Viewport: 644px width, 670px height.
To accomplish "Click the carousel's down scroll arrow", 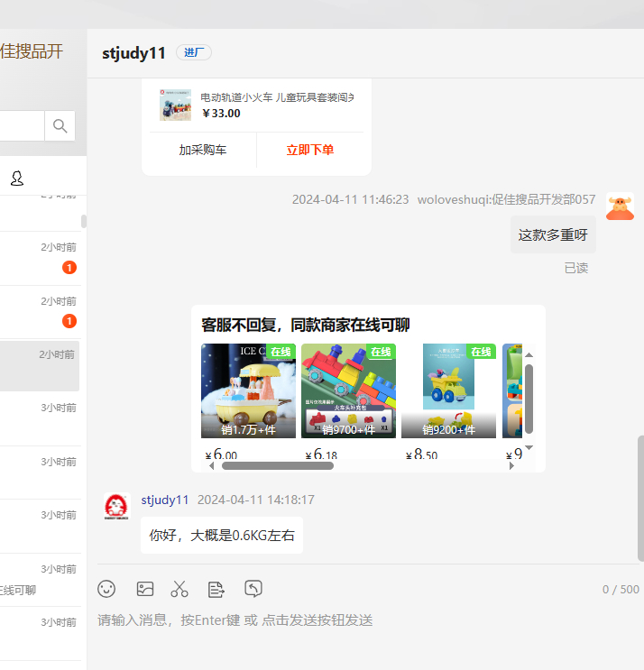I will pyautogui.click(x=529, y=447).
